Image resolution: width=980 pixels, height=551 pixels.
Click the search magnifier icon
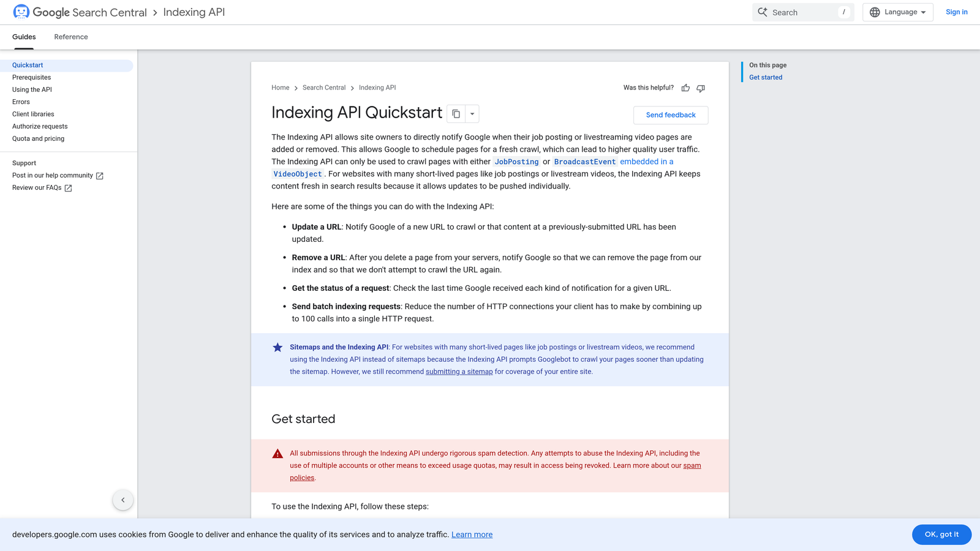pos(763,12)
